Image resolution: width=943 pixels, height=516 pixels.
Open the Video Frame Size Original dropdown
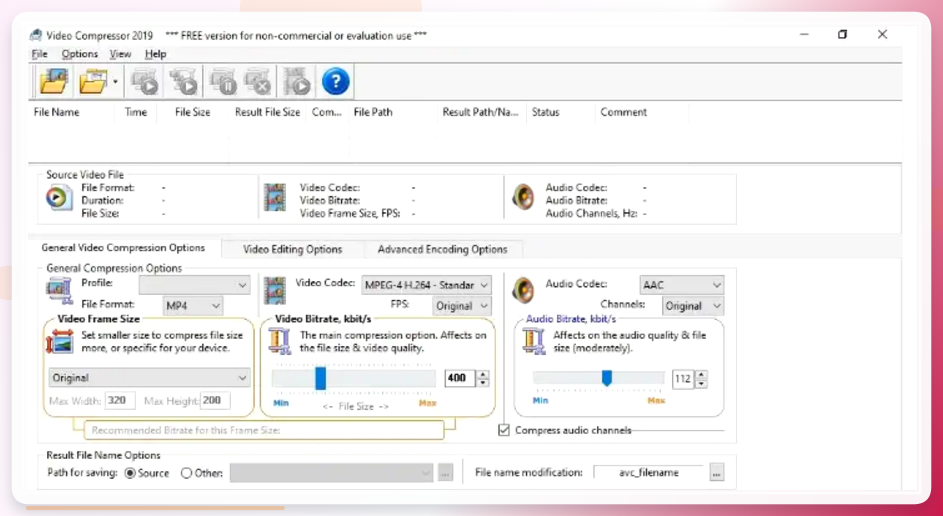point(149,378)
